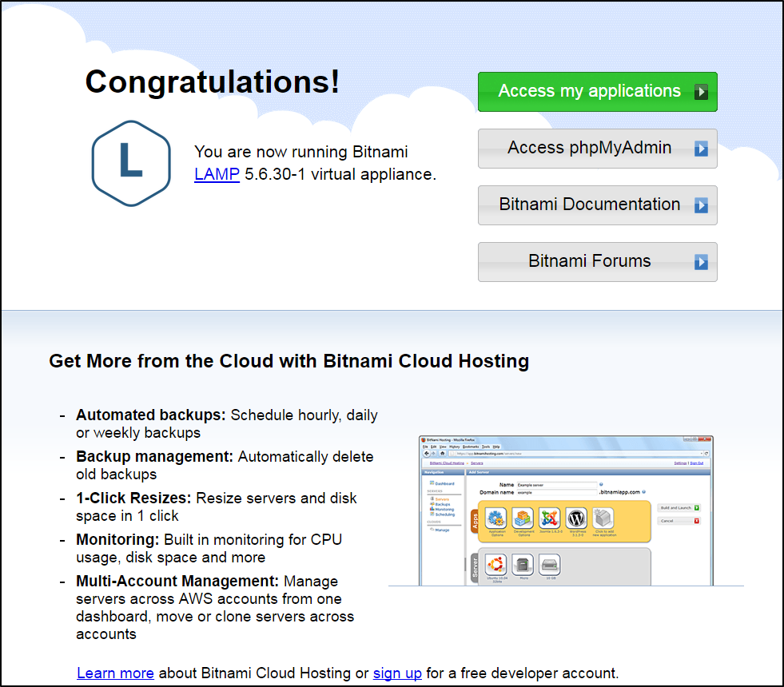Click blue arrow icon on Access phpMyAdmin
Image resolution: width=784 pixels, height=687 pixels.
pyautogui.click(x=701, y=149)
